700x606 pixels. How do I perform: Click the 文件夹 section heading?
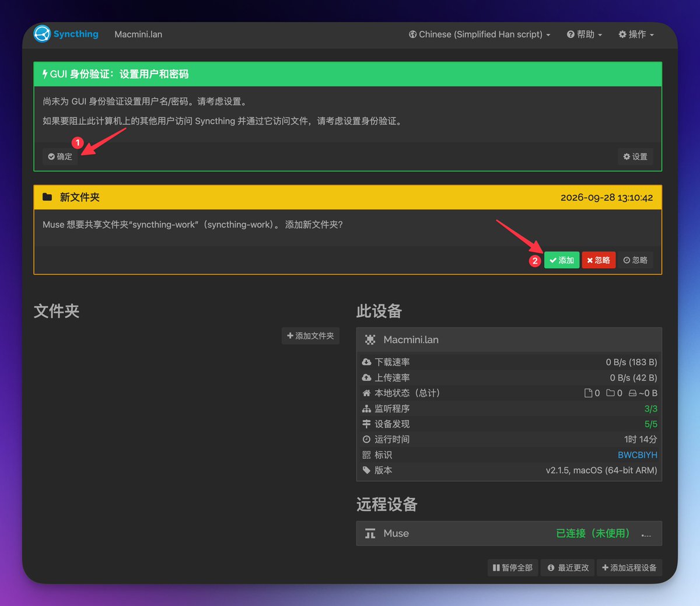(57, 311)
